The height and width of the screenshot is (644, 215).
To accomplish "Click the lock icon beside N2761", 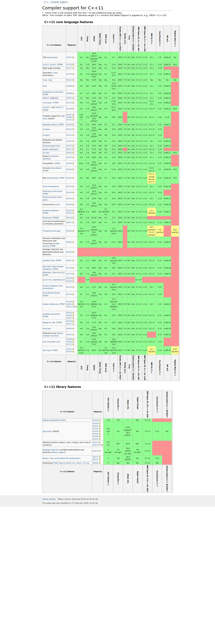I will (x=73, y=274).
